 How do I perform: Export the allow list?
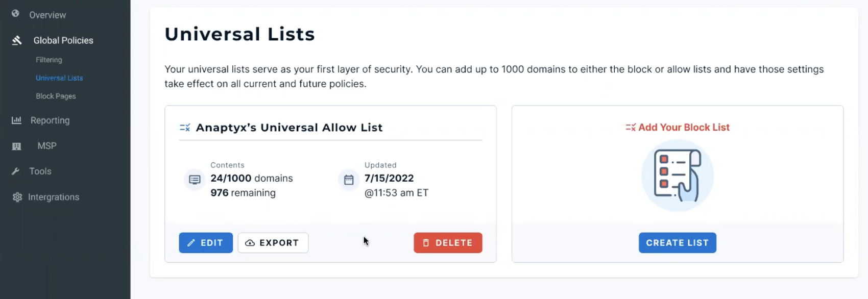(x=273, y=243)
